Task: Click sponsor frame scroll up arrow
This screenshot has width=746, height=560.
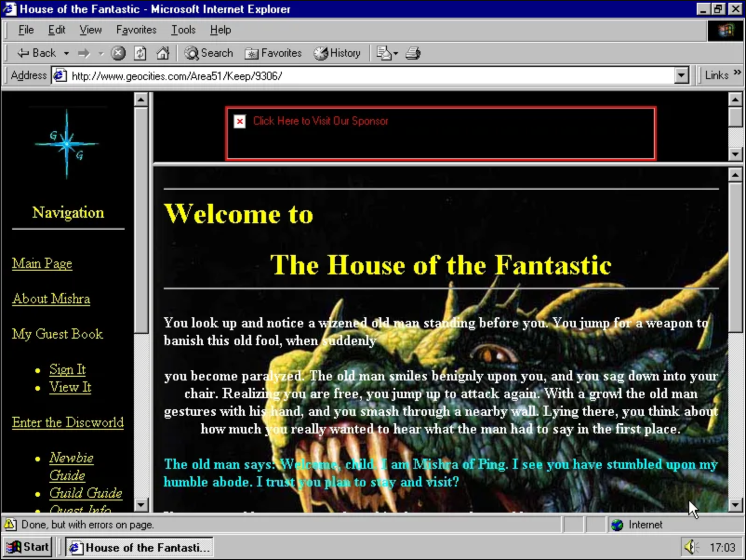Action: coord(735,100)
